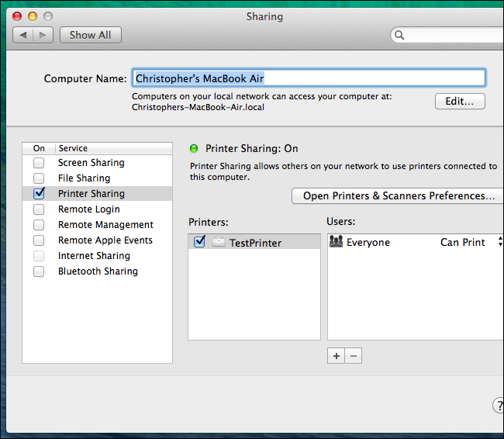Screen dimensions: 504x439
Task: Enable the Screen Sharing checkbox
Action: [39, 163]
